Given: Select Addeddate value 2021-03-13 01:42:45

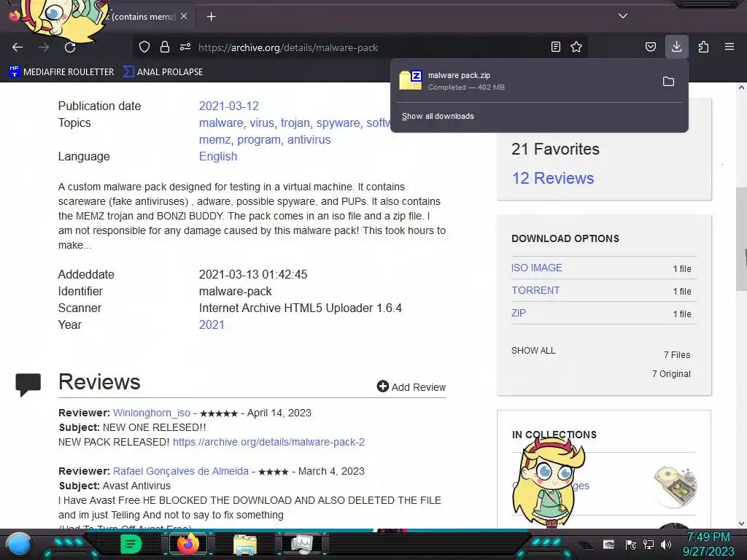Looking at the screenshot, I should coord(253,274).
